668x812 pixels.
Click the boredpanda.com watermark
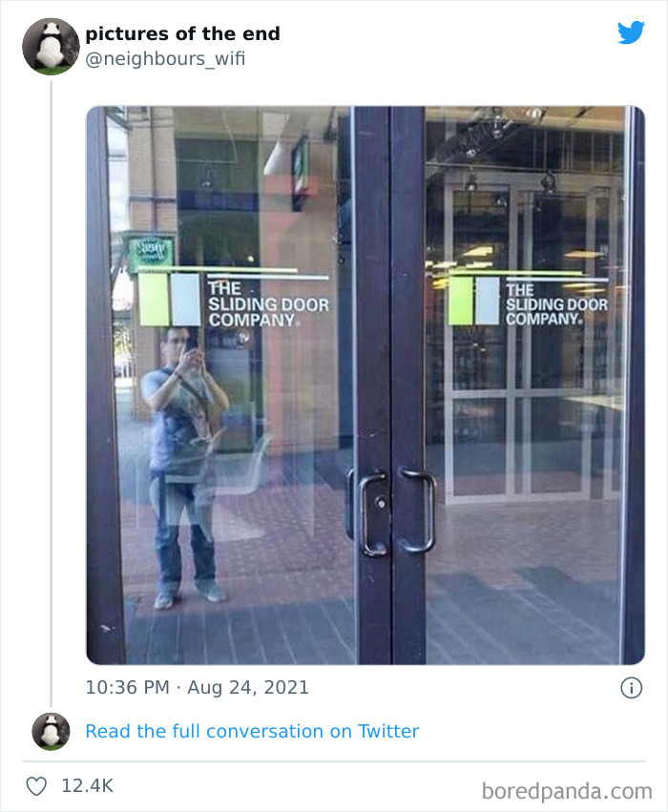567,791
